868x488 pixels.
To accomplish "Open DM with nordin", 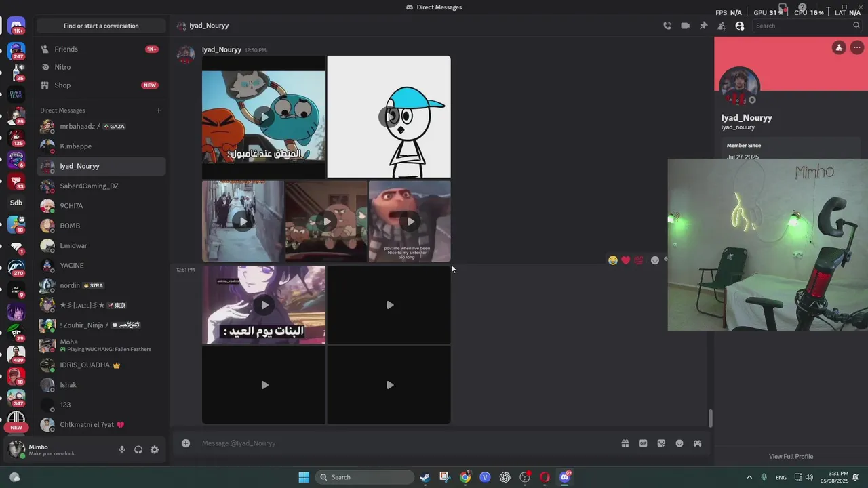I will pyautogui.click(x=101, y=285).
